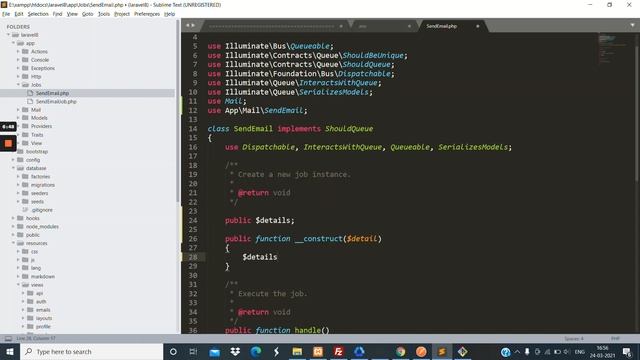Select the Traits folder
The width and height of the screenshot is (640, 360).
pos(37,135)
